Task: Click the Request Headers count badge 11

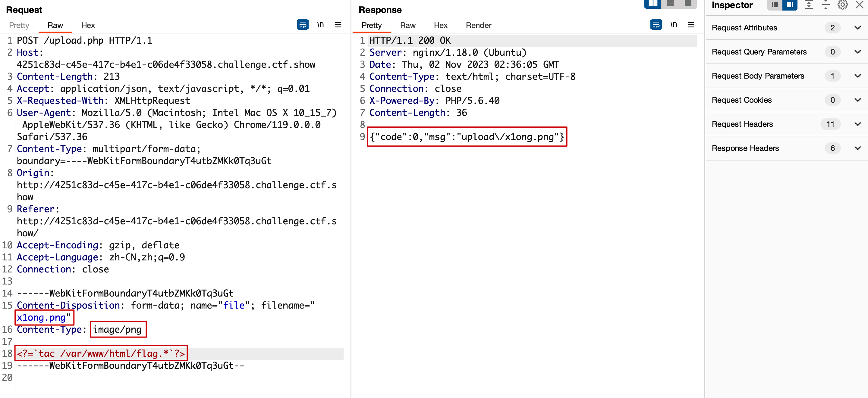Action: pyautogui.click(x=830, y=124)
